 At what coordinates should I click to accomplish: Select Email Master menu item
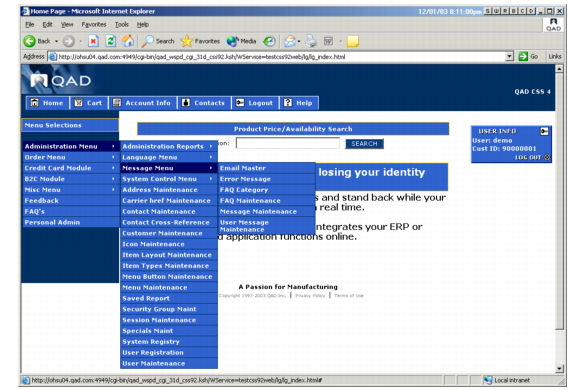point(266,168)
